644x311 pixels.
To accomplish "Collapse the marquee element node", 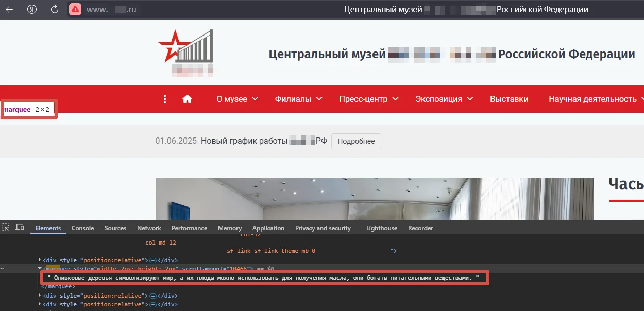I will pyautogui.click(x=40, y=269).
